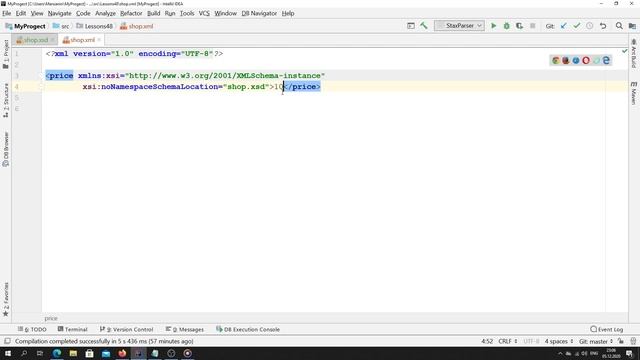
Task: Close the shop.xml tab
Action: (99, 40)
